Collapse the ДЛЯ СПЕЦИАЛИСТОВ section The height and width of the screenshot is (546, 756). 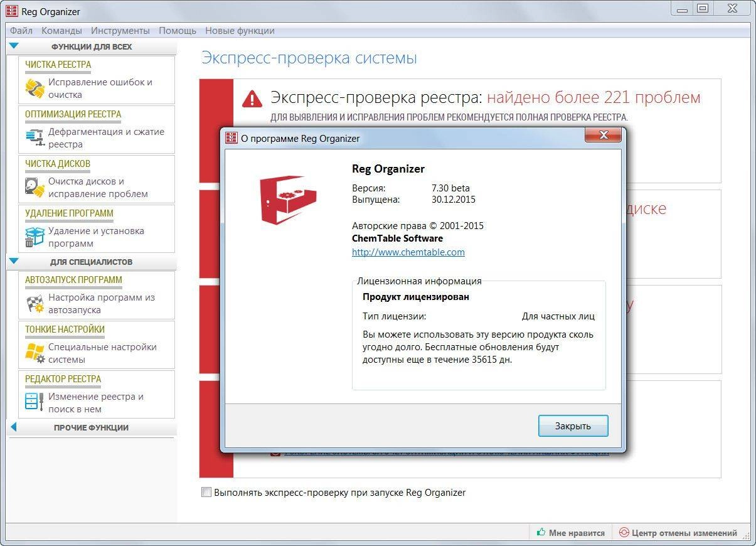[x=14, y=261]
